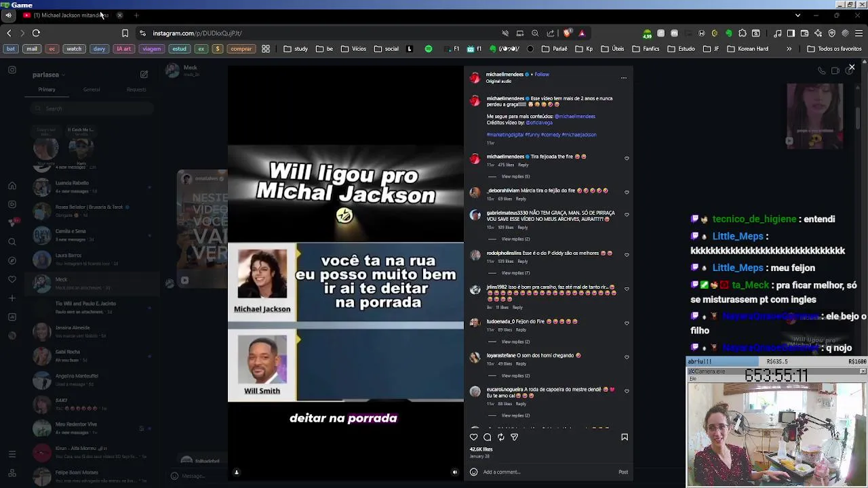The image size is (868, 488).
Task: Open the three-dot post options menu
Action: [624, 78]
